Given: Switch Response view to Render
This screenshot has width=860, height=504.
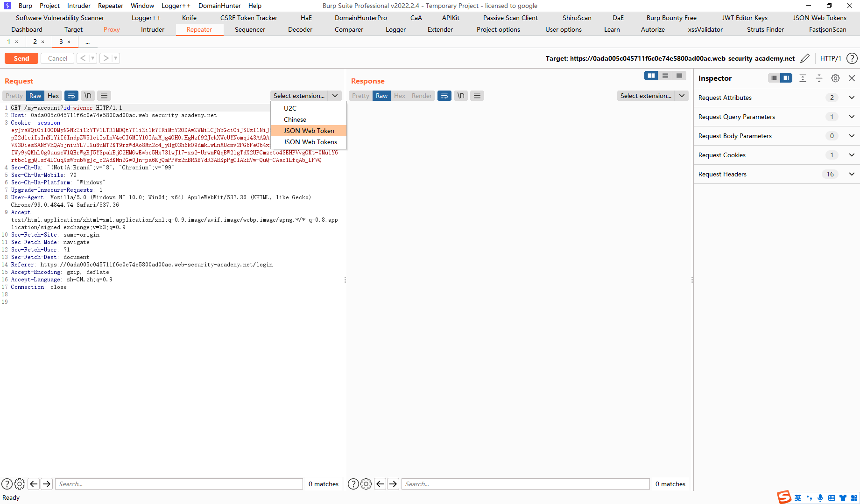Looking at the screenshot, I should click(422, 96).
